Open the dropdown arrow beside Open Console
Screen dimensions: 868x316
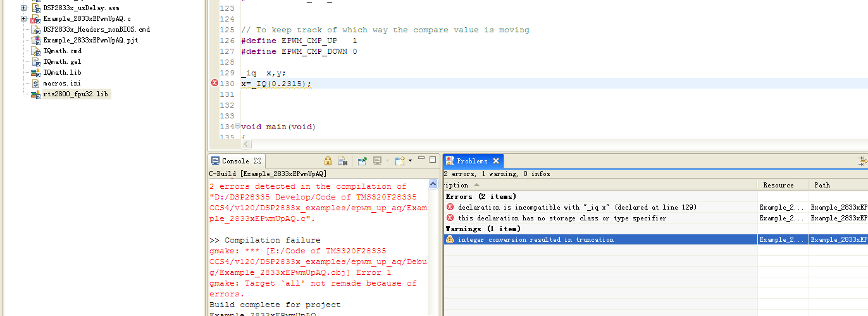(410, 161)
